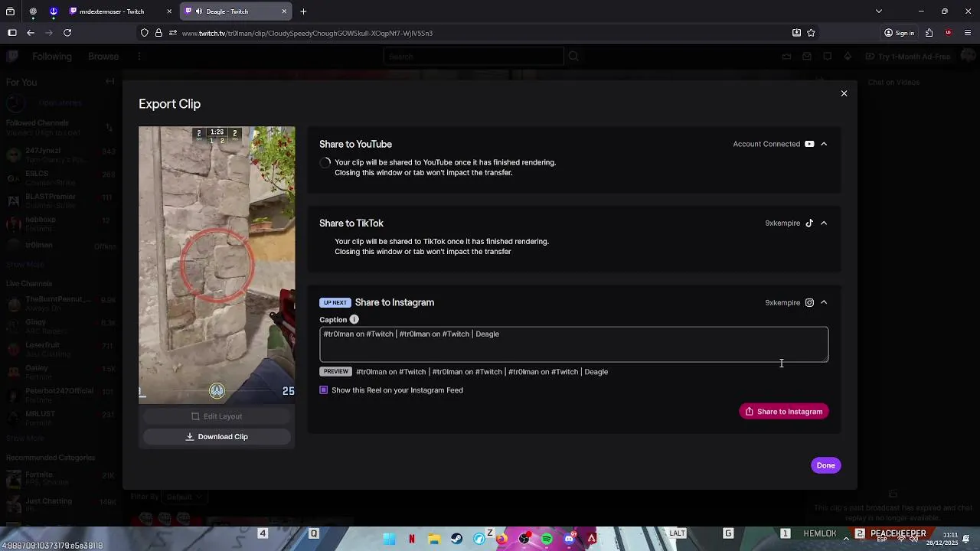Open File Explorer from the taskbar
This screenshot has width=980, height=551.
(433, 539)
